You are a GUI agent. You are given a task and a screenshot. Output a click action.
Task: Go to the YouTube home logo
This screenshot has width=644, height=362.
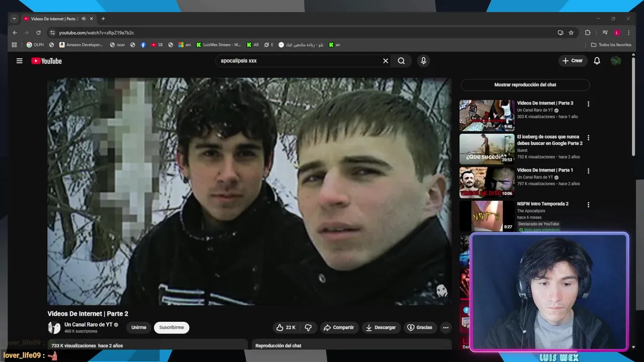(46, 61)
